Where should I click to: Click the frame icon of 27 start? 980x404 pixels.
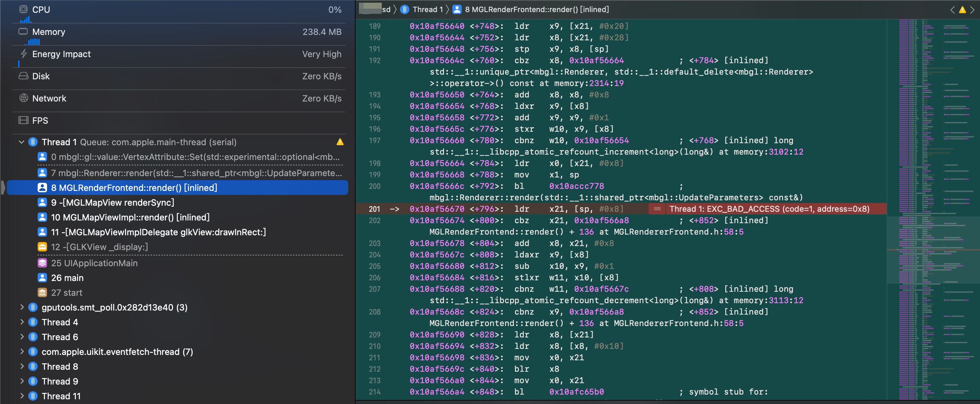[x=42, y=292]
